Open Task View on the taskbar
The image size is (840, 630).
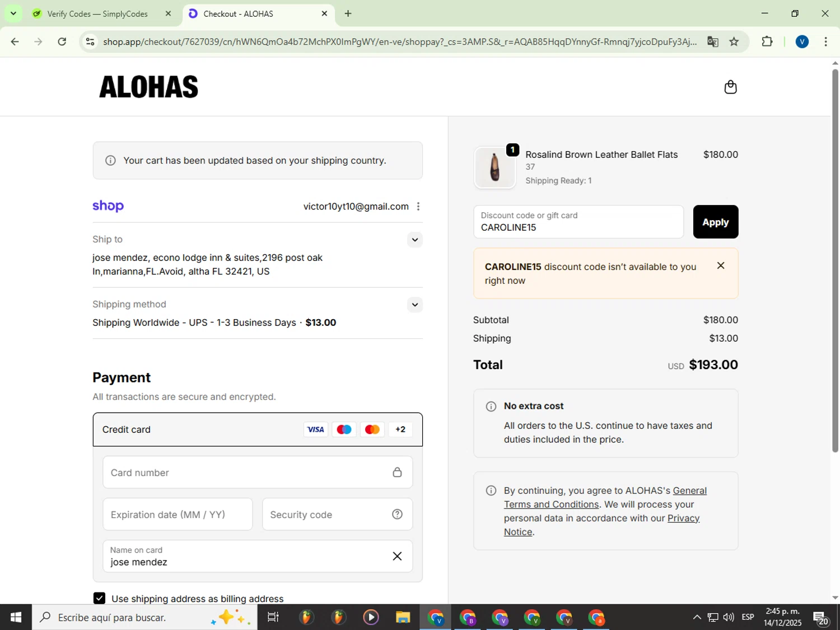(x=273, y=617)
